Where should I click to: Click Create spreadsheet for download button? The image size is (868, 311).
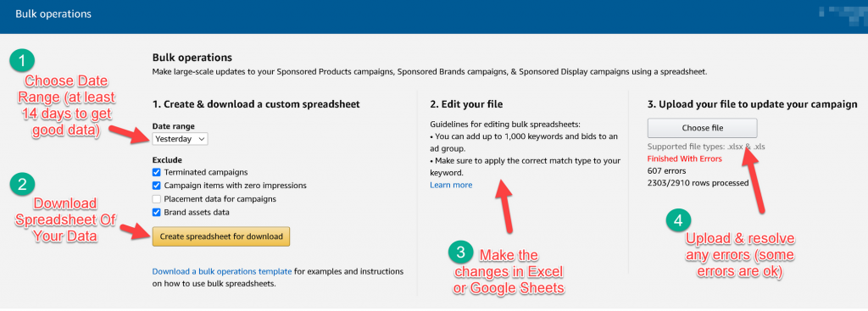pyautogui.click(x=221, y=236)
